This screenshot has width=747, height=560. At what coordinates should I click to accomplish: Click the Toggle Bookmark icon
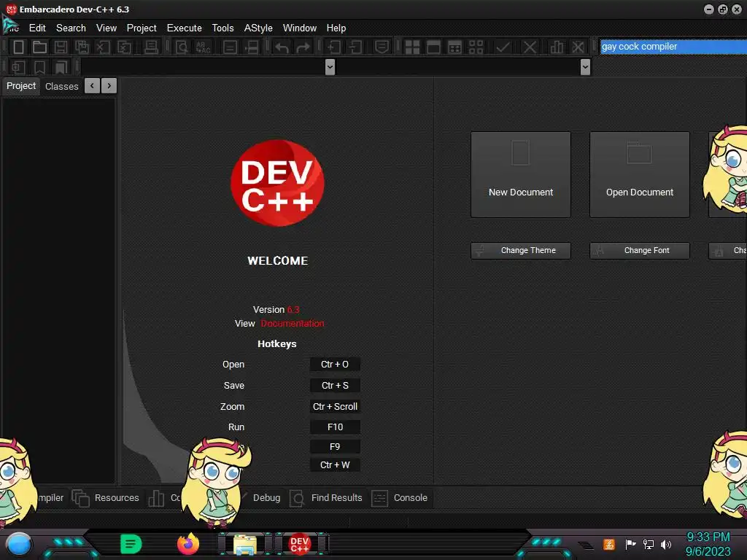tap(39, 67)
